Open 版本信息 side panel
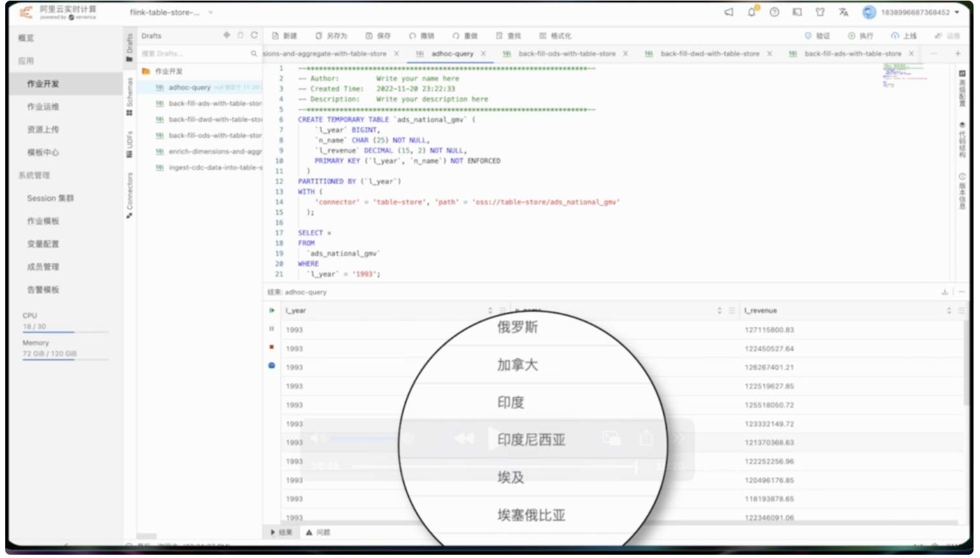This screenshot has width=980, height=558. coord(962,192)
